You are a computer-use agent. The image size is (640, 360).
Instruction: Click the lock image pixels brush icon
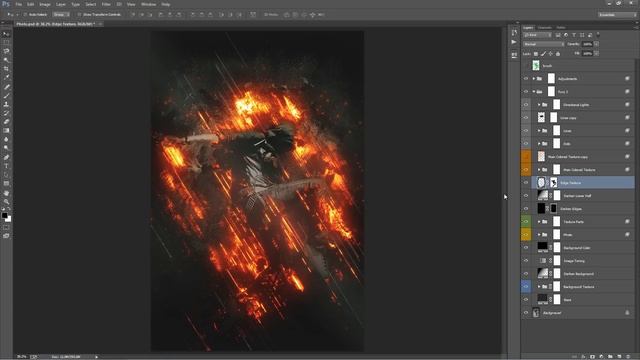coord(543,54)
